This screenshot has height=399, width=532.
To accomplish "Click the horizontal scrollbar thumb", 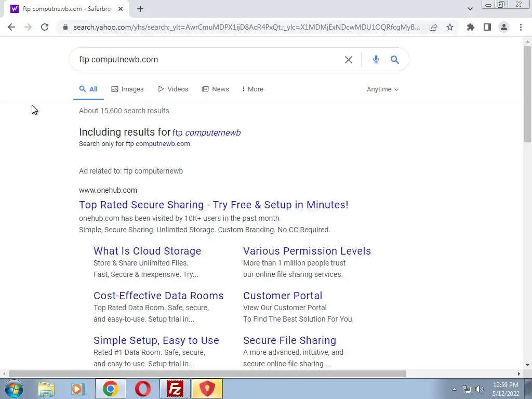I will (x=207, y=374).
